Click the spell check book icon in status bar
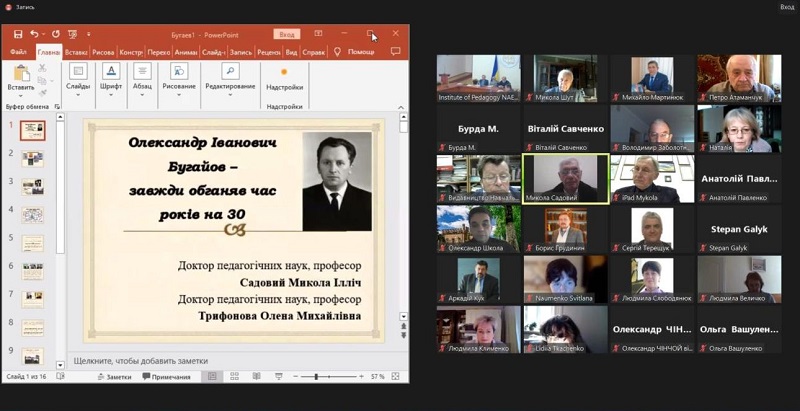The height and width of the screenshot is (411, 800). click(61, 376)
